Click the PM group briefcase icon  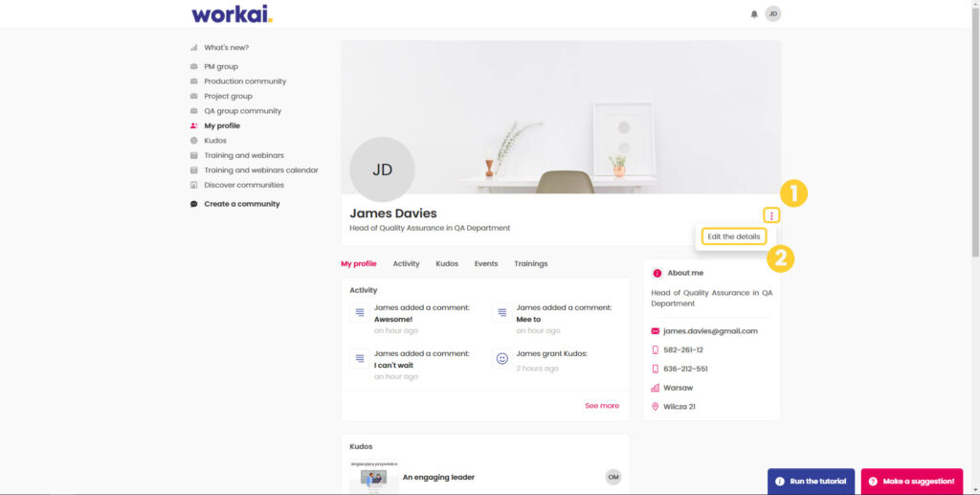193,66
